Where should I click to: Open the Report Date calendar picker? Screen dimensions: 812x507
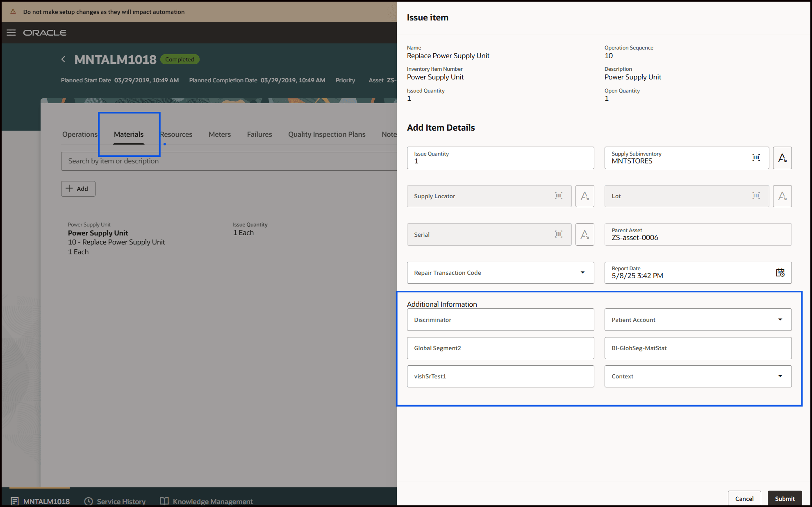780,272
